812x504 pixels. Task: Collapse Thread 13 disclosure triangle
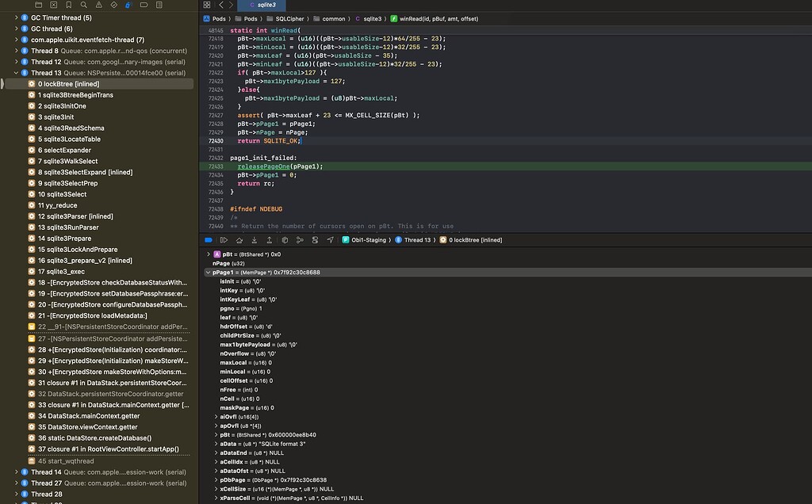pyautogui.click(x=16, y=73)
